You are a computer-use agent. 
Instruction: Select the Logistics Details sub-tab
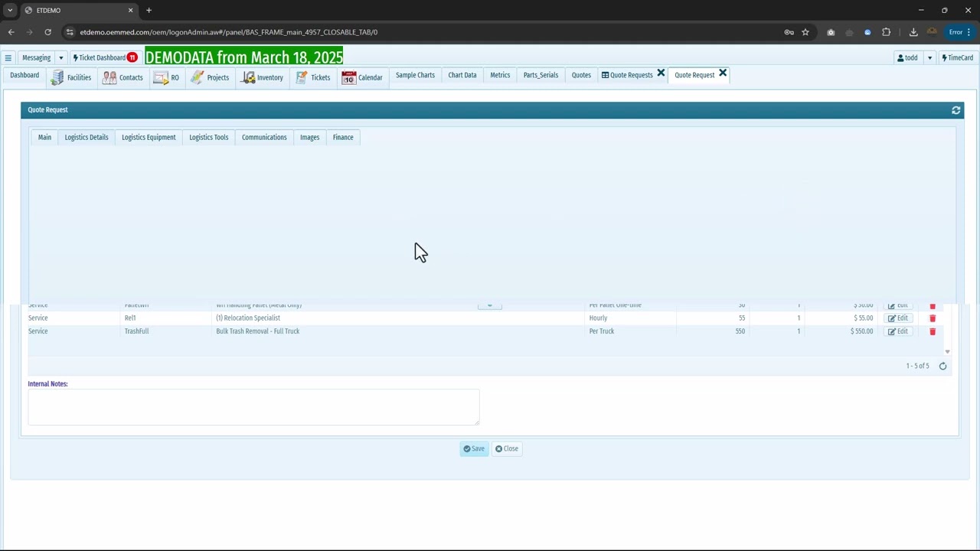(87, 137)
